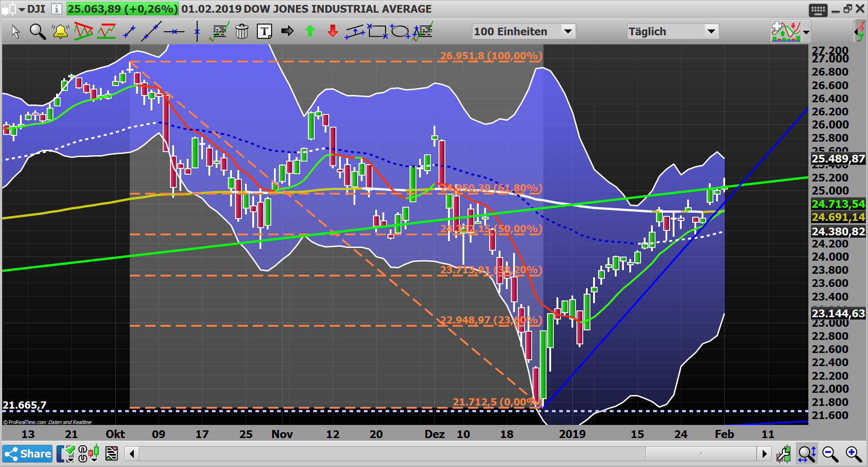This screenshot has width=868, height=467.
Task: Click the right scroll arrow of time scrollbar
Action: point(764,453)
